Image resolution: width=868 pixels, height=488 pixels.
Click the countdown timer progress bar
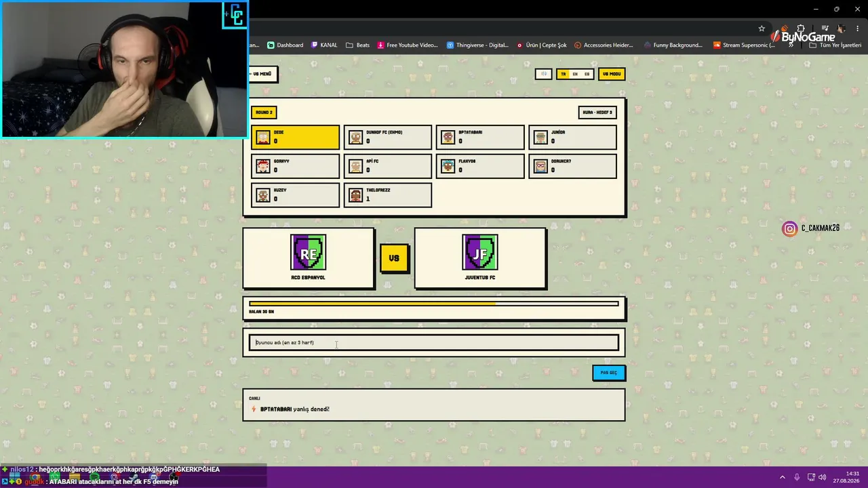click(434, 304)
